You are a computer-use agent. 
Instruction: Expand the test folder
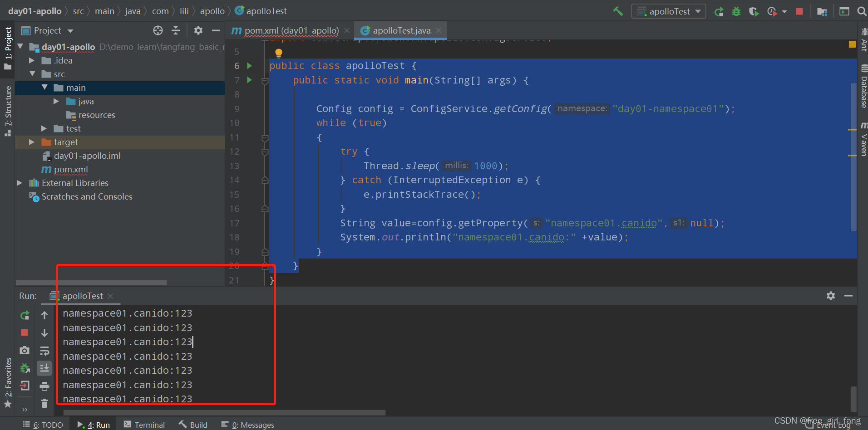pos(44,128)
